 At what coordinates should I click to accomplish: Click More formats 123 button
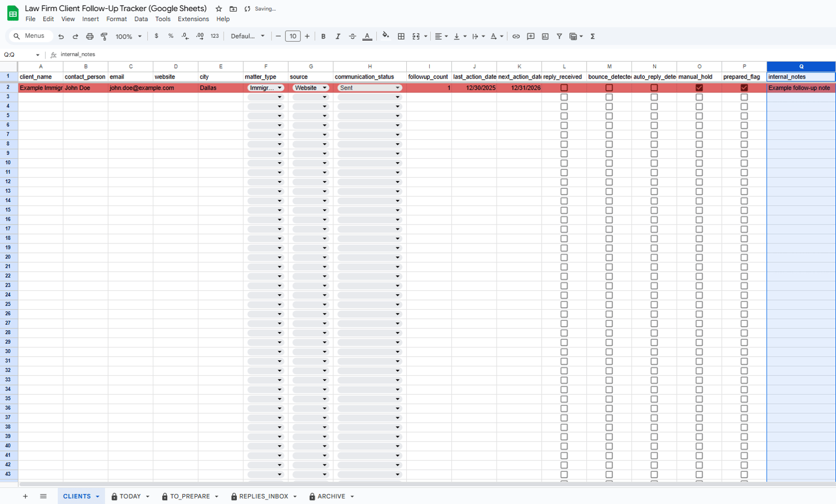click(215, 36)
